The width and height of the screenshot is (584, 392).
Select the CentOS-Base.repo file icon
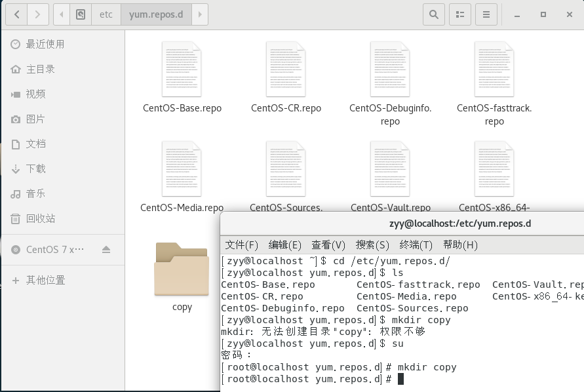click(x=182, y=69)
